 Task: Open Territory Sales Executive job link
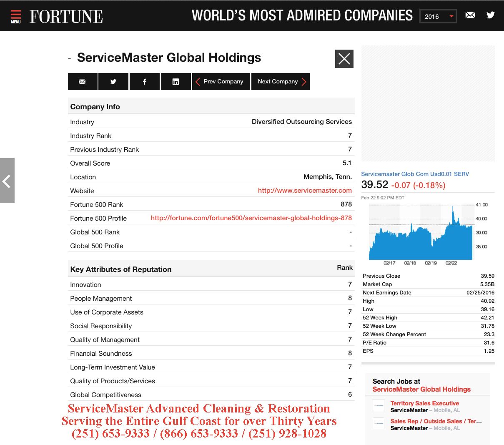click(x=424, y=403)
